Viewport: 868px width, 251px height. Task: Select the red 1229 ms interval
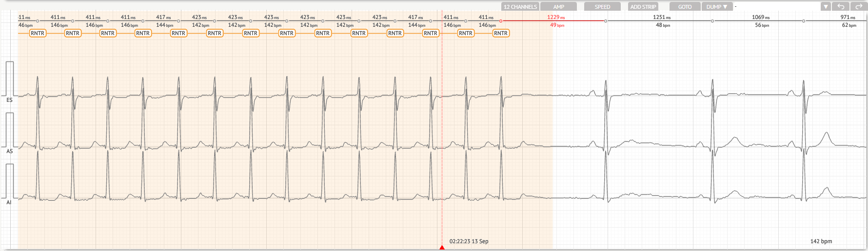point(555,21)
